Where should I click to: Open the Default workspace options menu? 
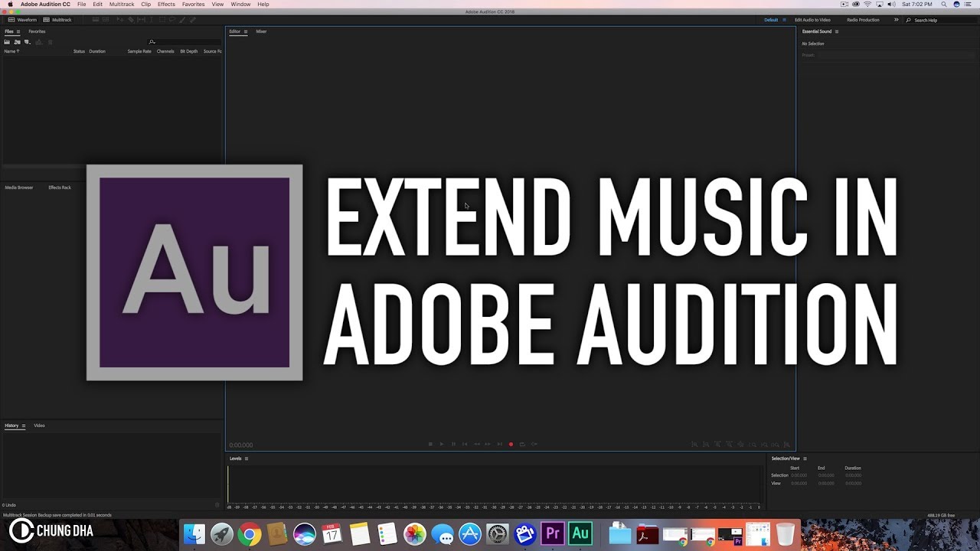784,20
